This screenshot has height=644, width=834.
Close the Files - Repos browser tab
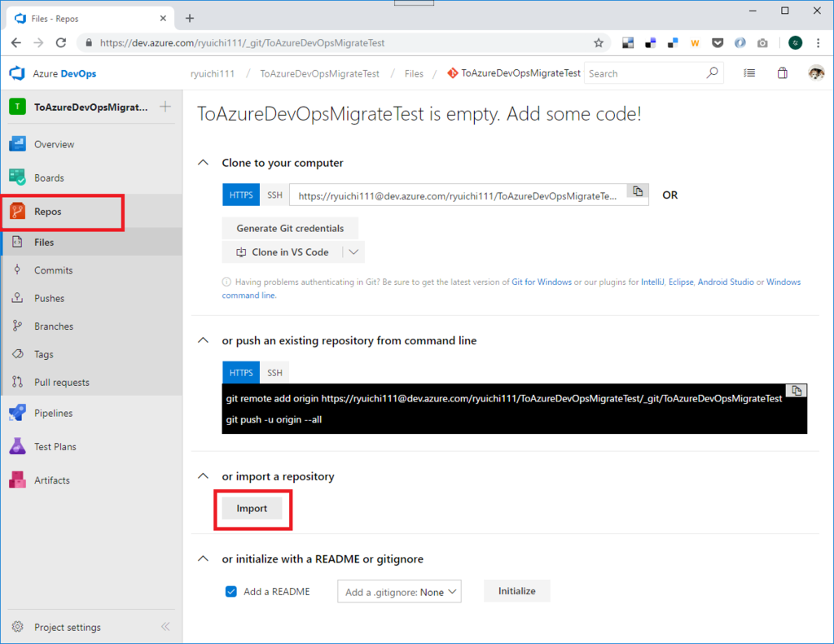[x=163, y=18]
